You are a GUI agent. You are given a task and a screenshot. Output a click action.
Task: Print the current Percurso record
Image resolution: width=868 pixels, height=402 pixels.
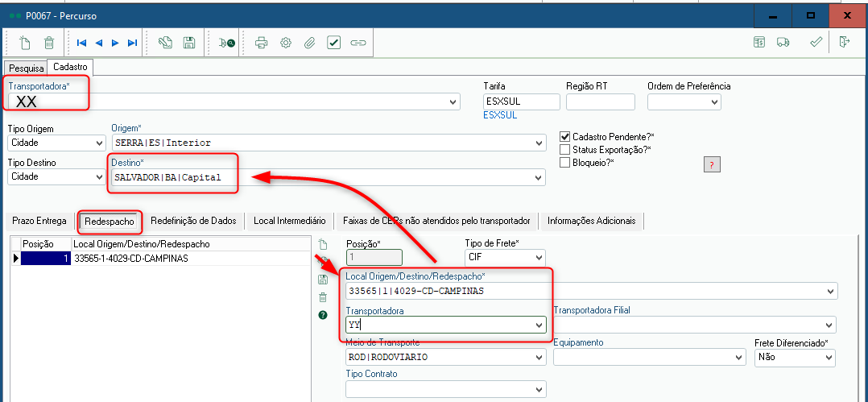[x=261, y=43]
